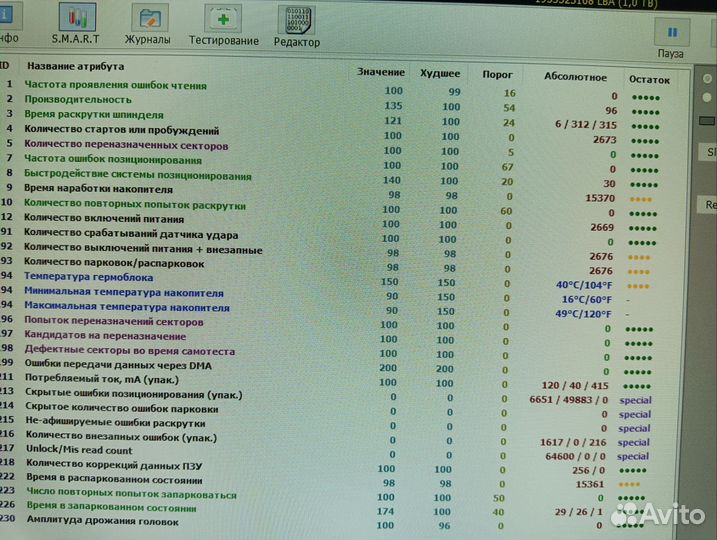The height and width of the screenshot is (540, 717).
Task: Click the partially visible 'Sl' button at right
Action: 709,153
